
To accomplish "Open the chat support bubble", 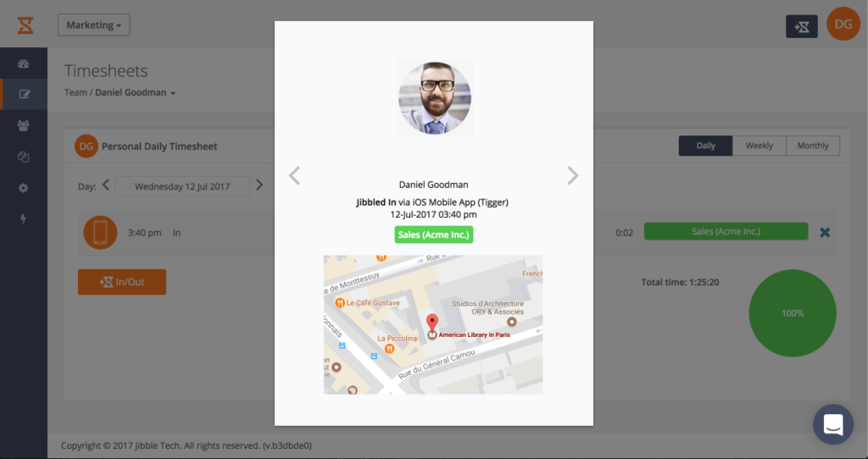I will (832, 424).
